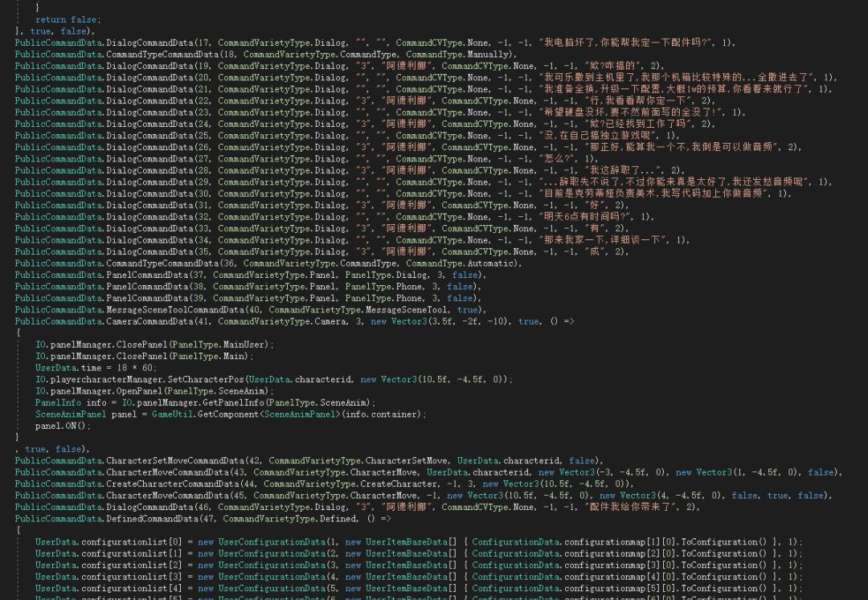Click the 'return false;' statement at the top
The height and width of the screenshot is (600, 868).
pyautogui.click(x=68, y=19)
